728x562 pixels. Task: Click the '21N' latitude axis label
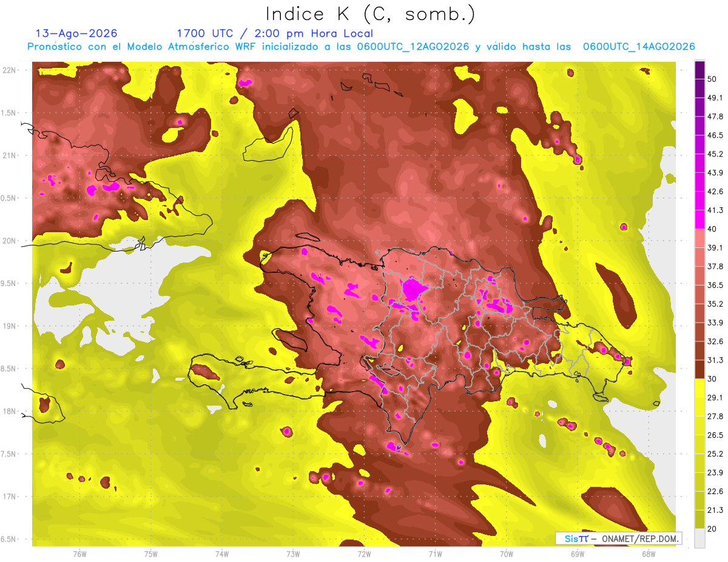(x=10, y=155)
